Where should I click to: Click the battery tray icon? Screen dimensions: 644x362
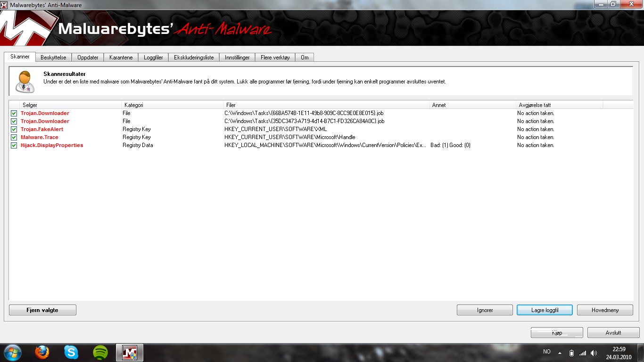(571, 353)
